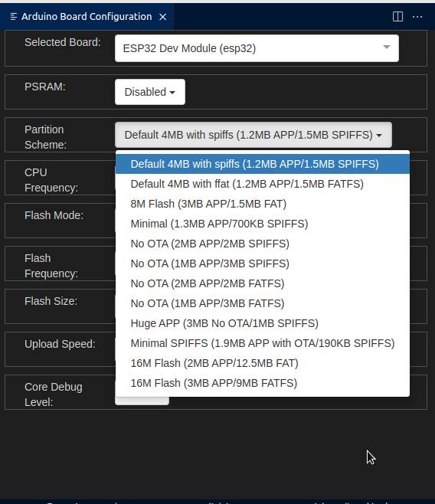Click the Selected Board label
The width and height of the screenshot is (435, 504).
(63, 42)
